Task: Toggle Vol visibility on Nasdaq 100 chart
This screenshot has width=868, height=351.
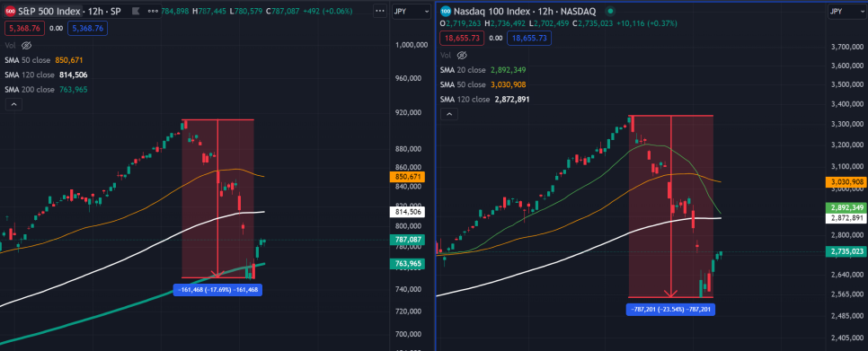Action: tap(462, 56)
